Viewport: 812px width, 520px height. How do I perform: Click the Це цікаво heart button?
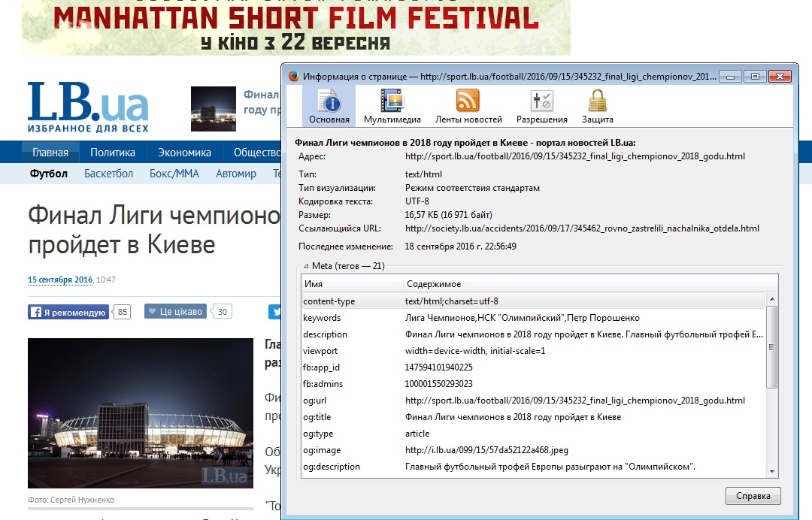point(174,312)
